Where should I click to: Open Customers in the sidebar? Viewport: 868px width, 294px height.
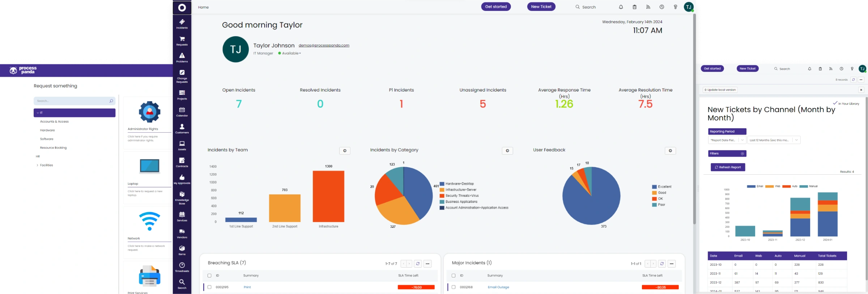[182, 129]
